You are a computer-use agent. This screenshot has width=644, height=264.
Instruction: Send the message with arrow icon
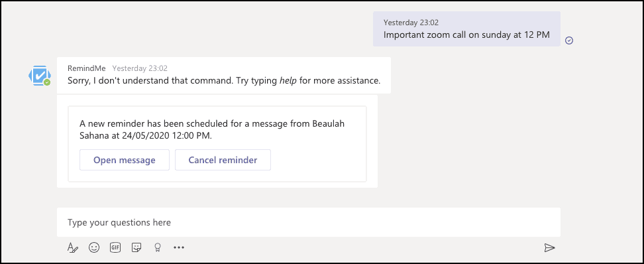549,247
